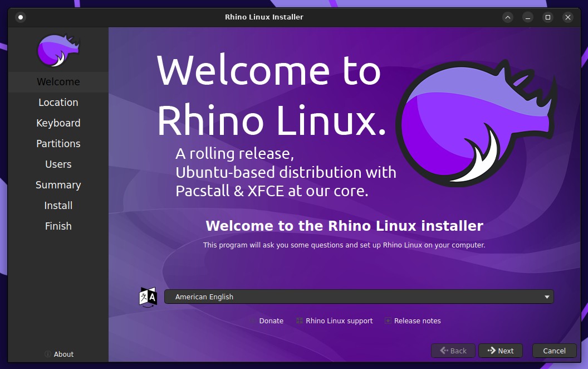This screenshot has width=588, height=369.
Task: Cancel the installation
Action: click(x=554, y=351)
